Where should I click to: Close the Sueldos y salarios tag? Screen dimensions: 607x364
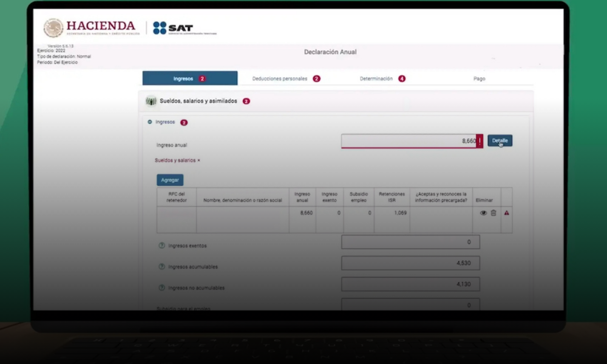tap(198, 161)
